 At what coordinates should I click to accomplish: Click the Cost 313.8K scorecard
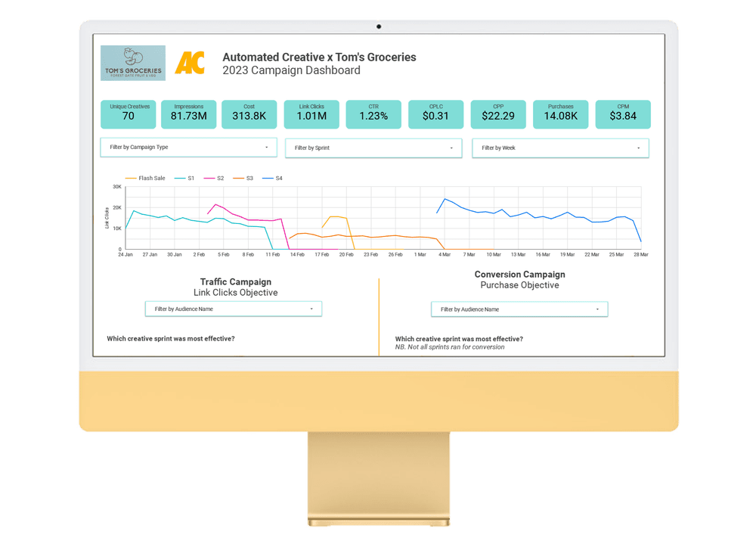coord(249,113)
